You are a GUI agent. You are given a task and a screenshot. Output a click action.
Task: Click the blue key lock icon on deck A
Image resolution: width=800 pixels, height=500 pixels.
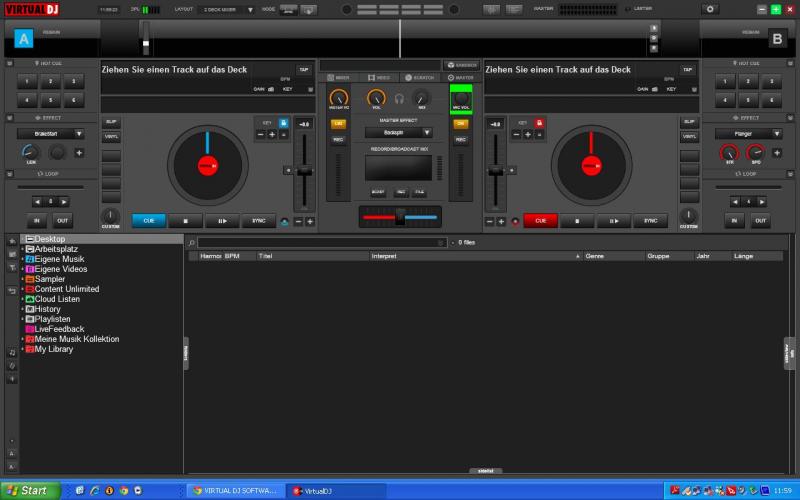[x=283, y=123]
